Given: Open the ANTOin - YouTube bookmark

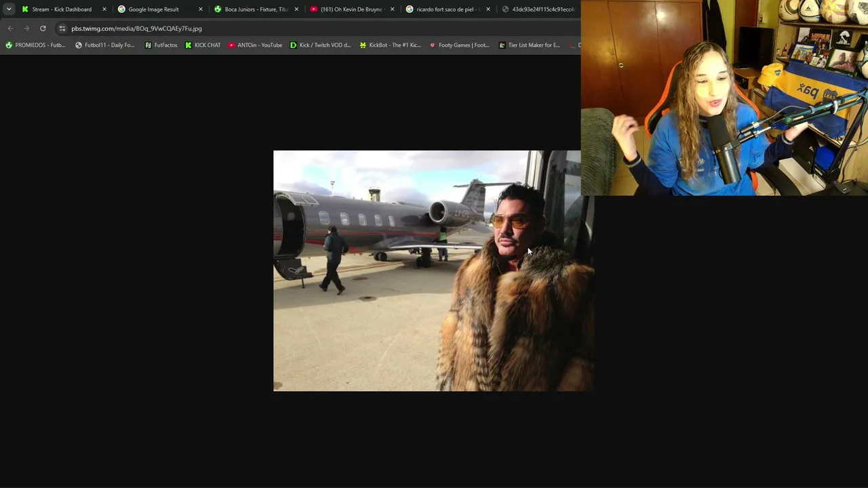Looking at the screenshot, I should pos(255,45).
